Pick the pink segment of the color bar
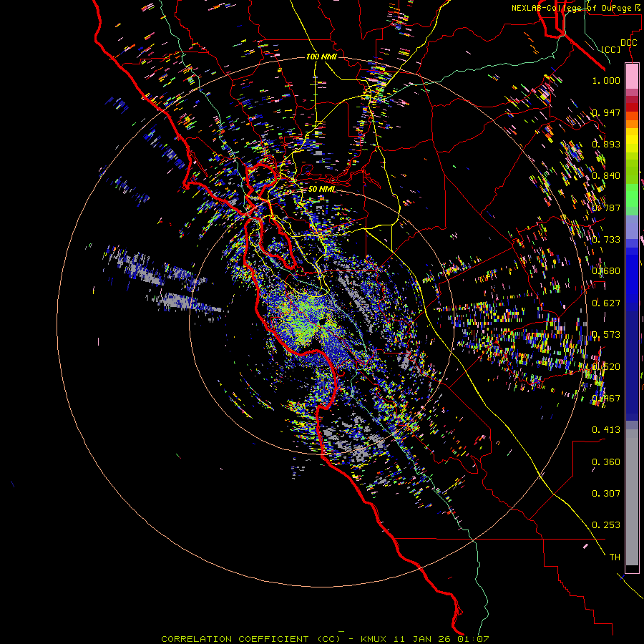Image resolution: width=644 pixels, height=644 pixels. coord(632,76)
